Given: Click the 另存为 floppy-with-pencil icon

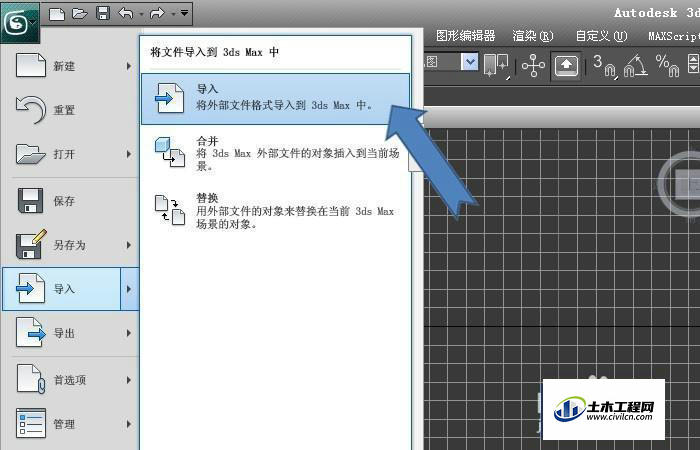Looking at the screenshot, I should pos(31,244).
